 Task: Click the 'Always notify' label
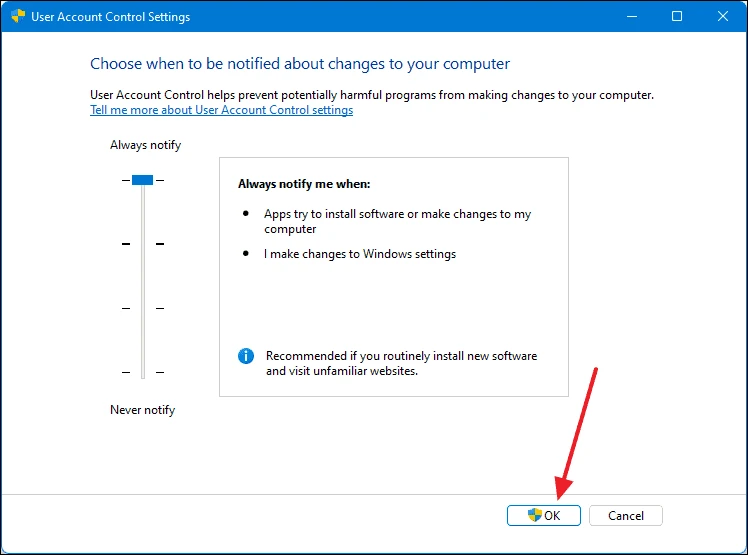pos(145,145)
